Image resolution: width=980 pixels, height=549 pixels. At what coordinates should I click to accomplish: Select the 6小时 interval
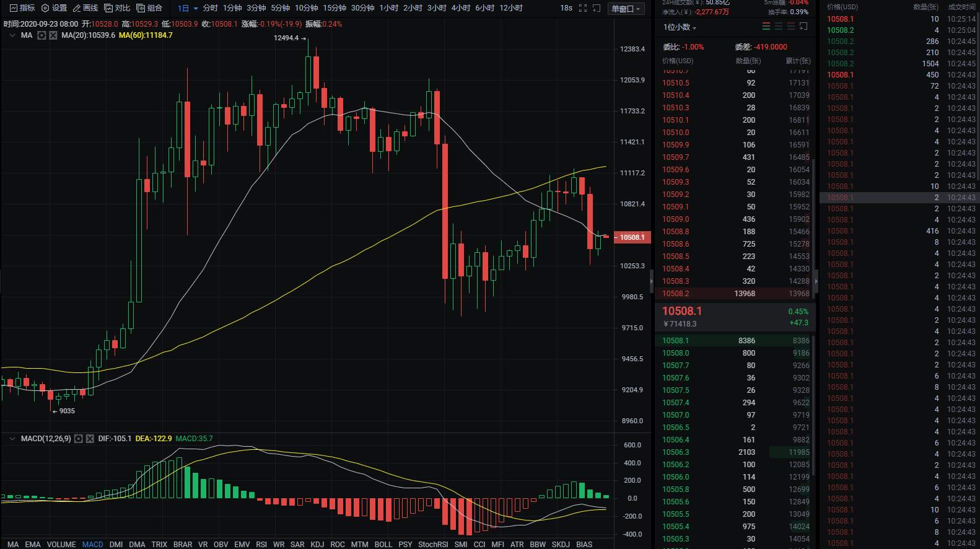point(485,8)
